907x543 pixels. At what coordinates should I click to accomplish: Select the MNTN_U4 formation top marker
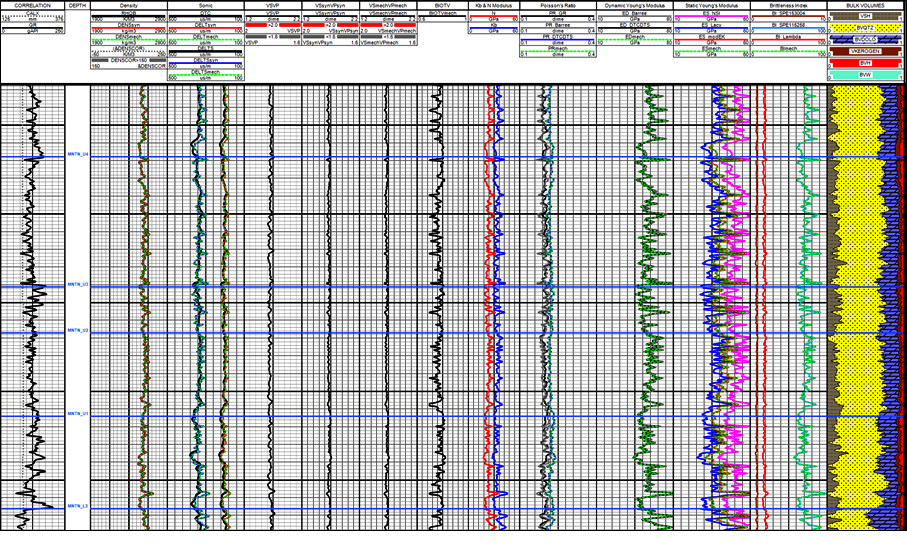[78, 155]
